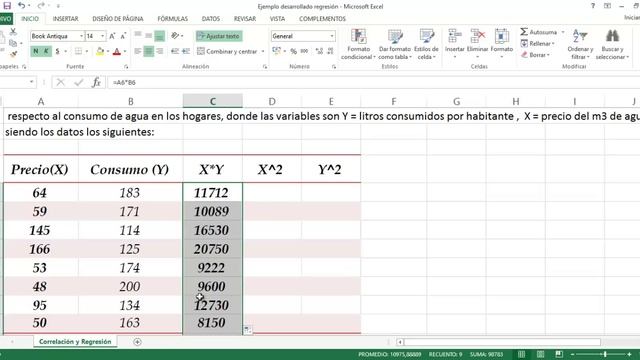Open the Rellenar fill menu
Image resolution: width=640 pixels, height=360 pixels.
click(x=538, y=43)
